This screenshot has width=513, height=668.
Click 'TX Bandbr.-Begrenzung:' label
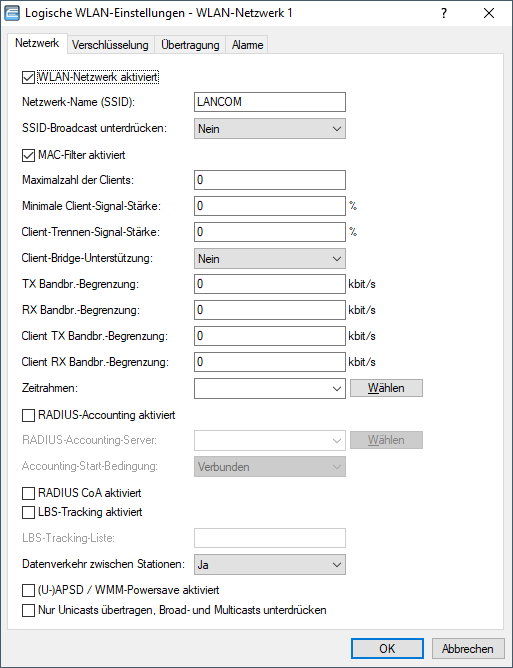(81, 284)
